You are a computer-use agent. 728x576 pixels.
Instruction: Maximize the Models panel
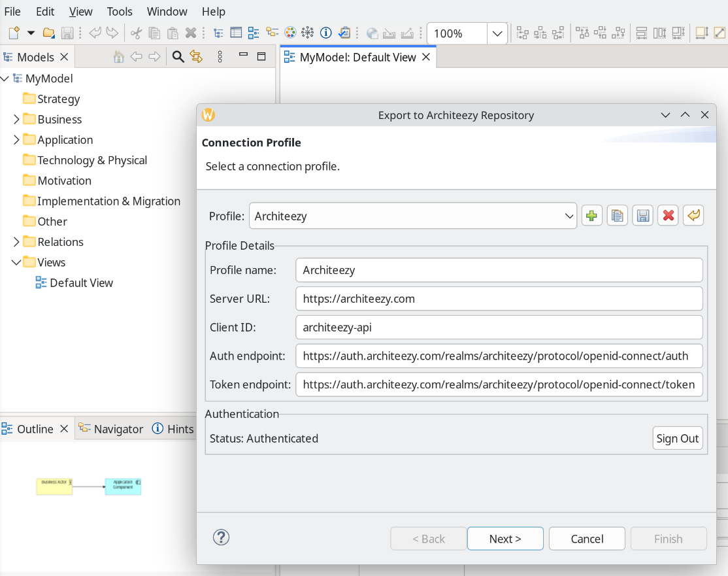click(x=261, y=57)
